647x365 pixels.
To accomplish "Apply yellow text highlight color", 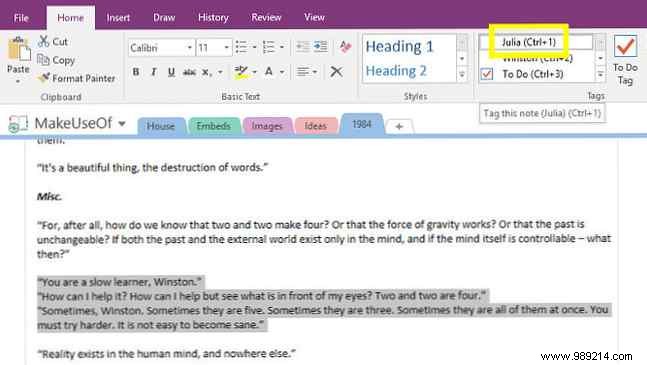I will point(241,72).
